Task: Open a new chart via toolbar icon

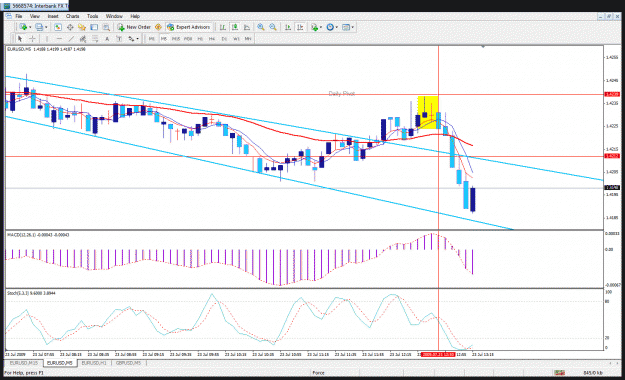Action: [x=23, y=27]
